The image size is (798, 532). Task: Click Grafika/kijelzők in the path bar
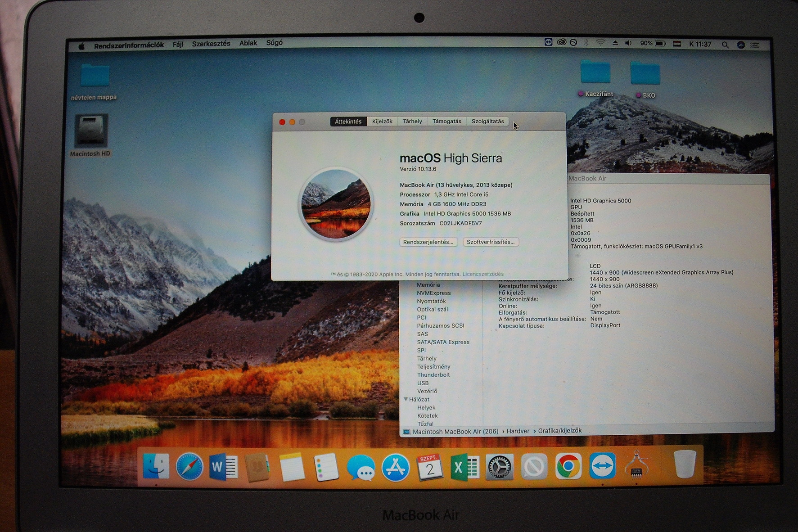click(560, 431)
